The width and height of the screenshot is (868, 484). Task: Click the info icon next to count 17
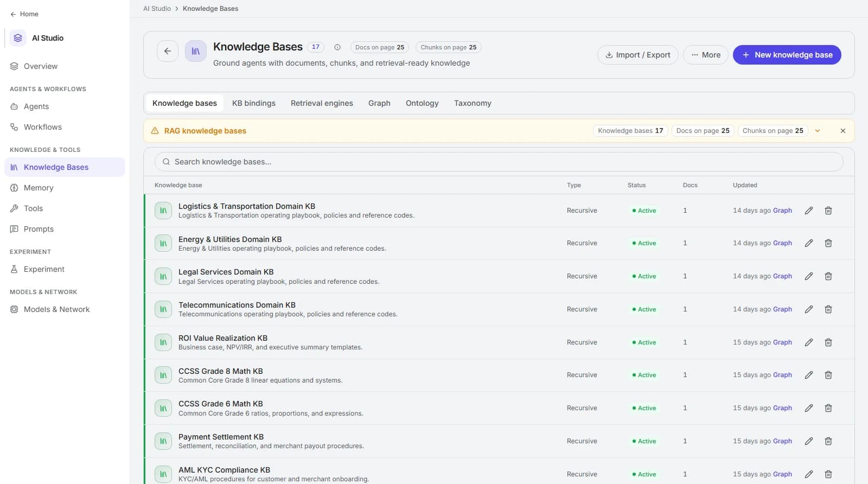pos(337,47)
